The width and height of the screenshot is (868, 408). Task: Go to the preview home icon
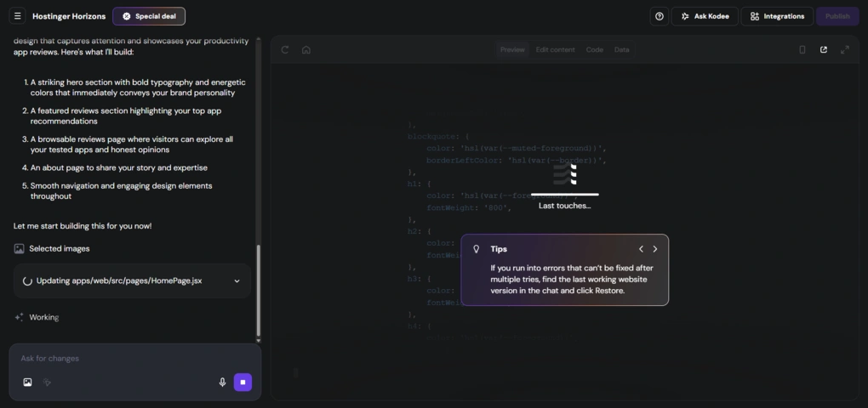[x=306, y=50]
